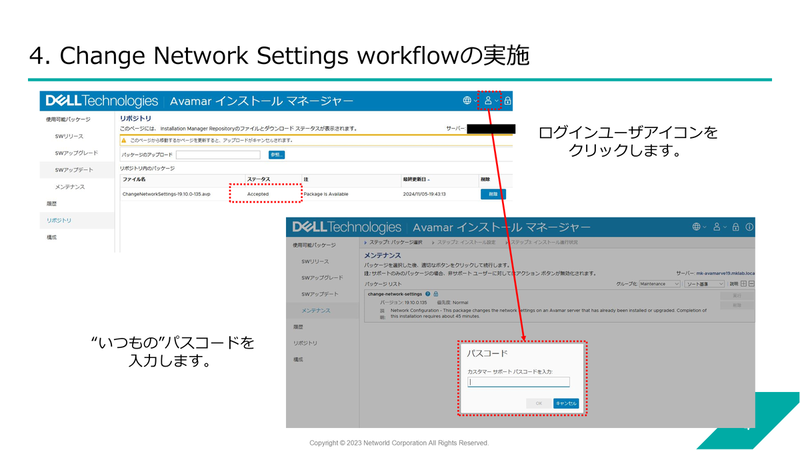The width and height of the screenshot is (800, 450).
Task: Click the パッケージのアップロード file input field
Action: 218,155
